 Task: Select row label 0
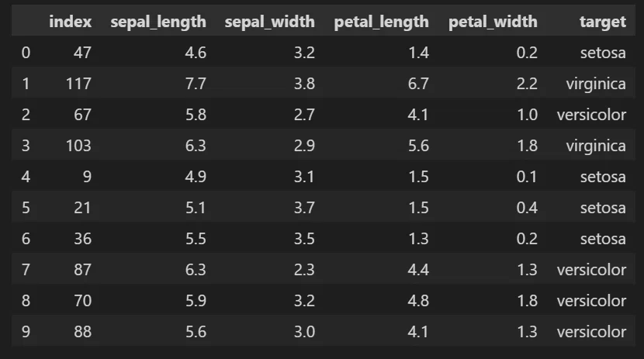point(26,53)
